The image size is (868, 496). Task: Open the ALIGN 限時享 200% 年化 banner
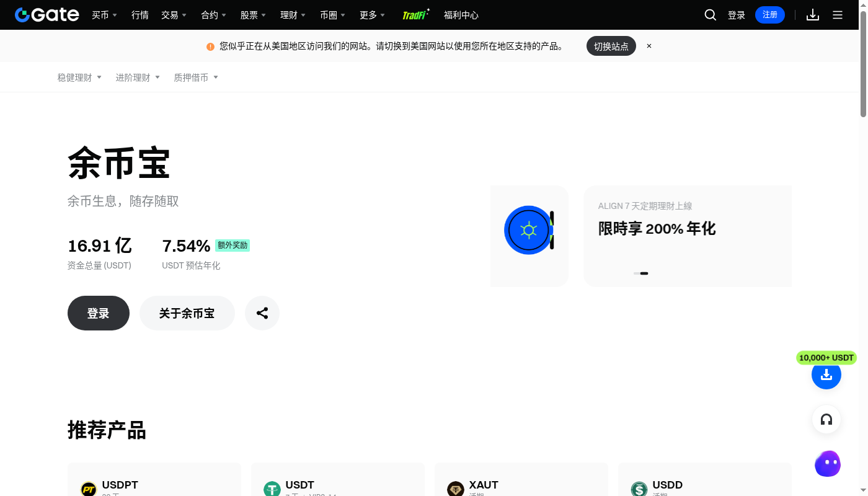pyautogui.click(x=688, y=236)
